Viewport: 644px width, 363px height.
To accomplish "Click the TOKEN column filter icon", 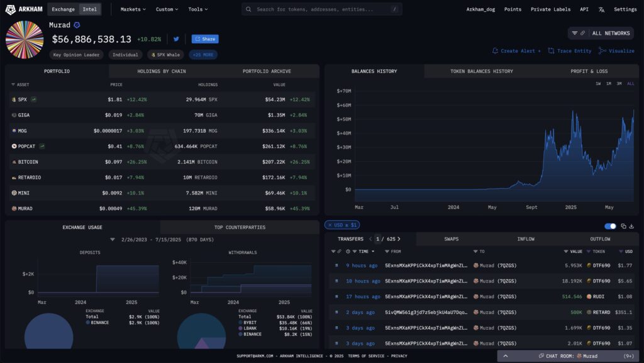I will click(589, 251).
